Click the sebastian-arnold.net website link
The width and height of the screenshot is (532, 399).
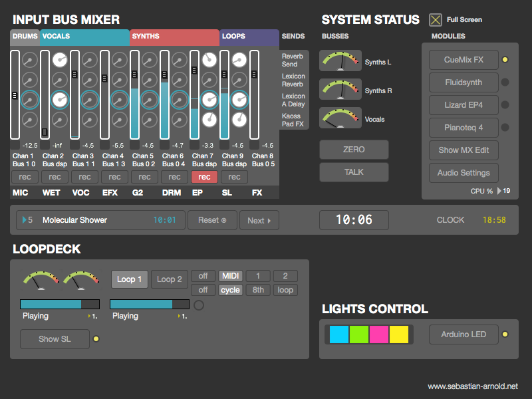[x=471, y=386]
